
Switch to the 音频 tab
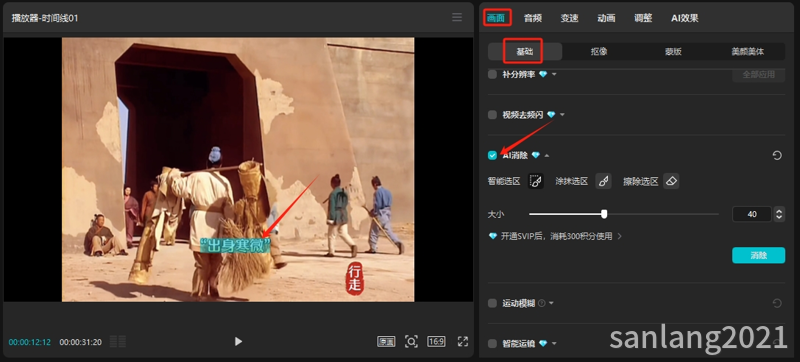[x=533, y=18]
